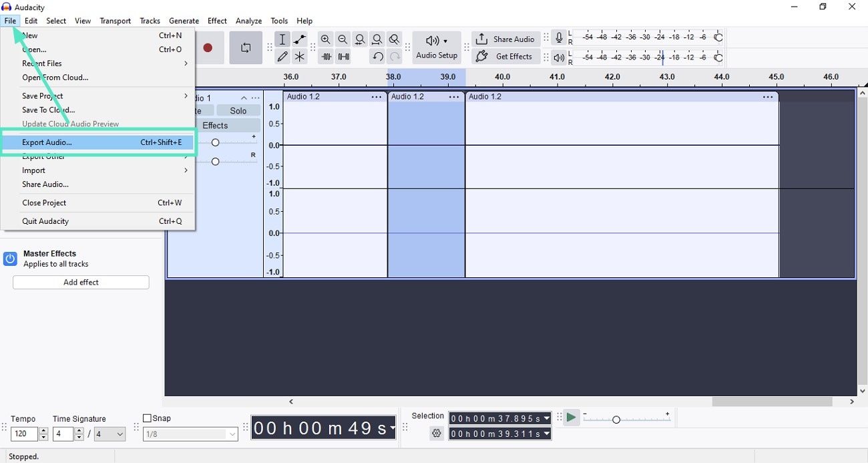The image size is (868, 463).
Task: Open the Import submenu
Action: click(97, 170)
